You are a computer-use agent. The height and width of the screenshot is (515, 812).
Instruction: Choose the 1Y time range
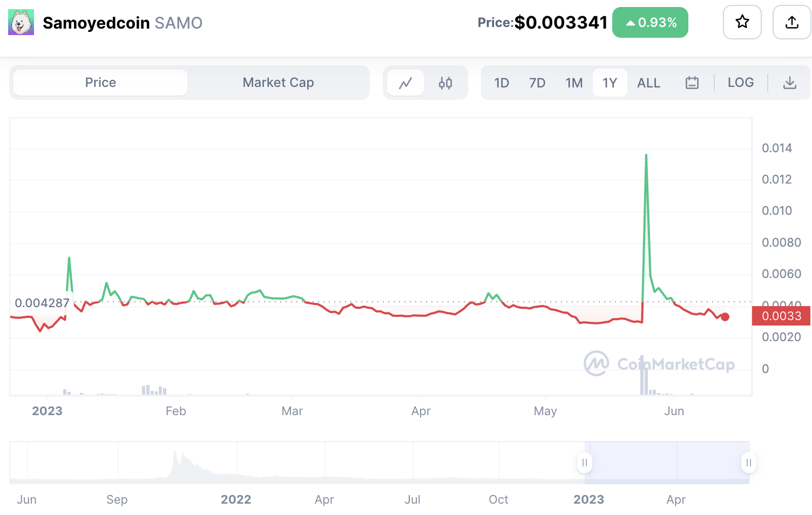pos(610,83)
